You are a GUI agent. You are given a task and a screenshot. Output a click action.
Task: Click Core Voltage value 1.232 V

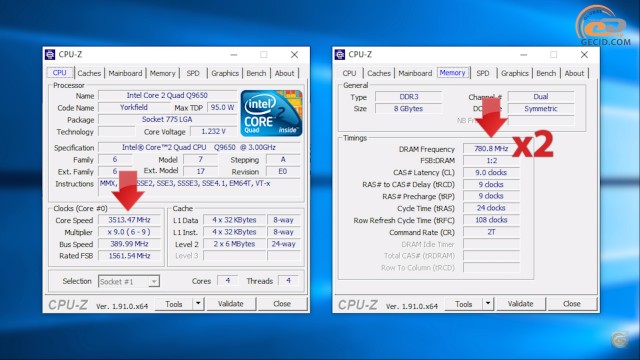coord(213,131)
